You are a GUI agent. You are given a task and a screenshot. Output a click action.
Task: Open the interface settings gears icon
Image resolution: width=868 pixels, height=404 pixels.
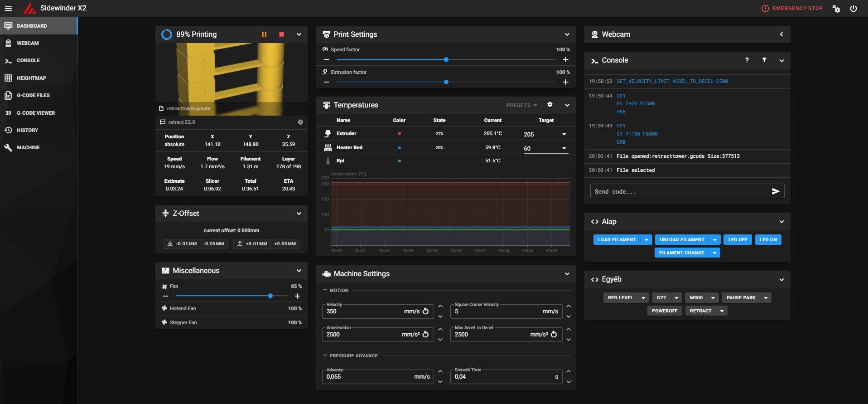coord(836,9)
